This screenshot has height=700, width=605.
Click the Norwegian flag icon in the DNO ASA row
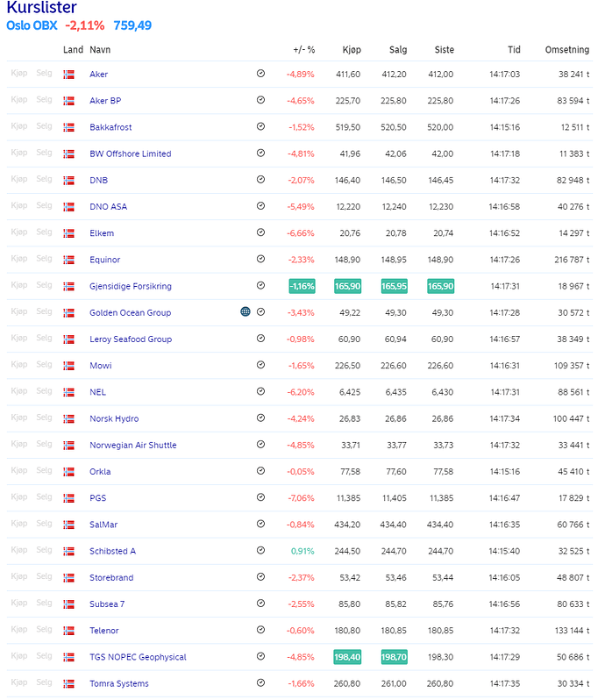click(68, 207)
